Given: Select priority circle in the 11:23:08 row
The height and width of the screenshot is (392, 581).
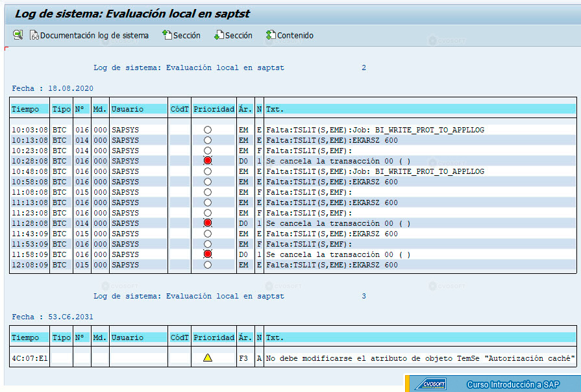Looking at the screenshot, I should [208, 213].
